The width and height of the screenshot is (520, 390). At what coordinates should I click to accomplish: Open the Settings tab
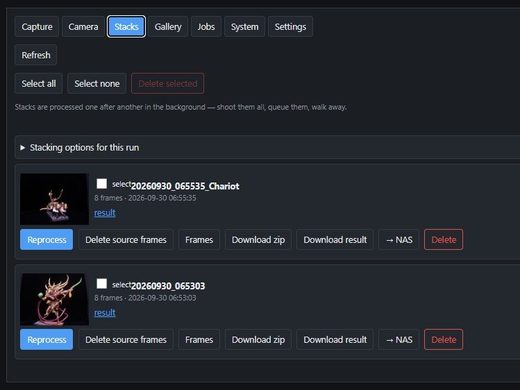coord(290,27)
